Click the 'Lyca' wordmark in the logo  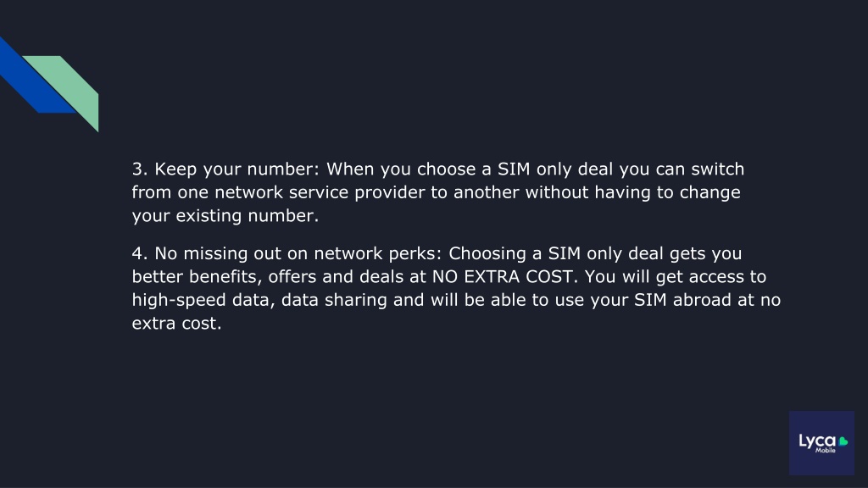click(x=817, y=441)
